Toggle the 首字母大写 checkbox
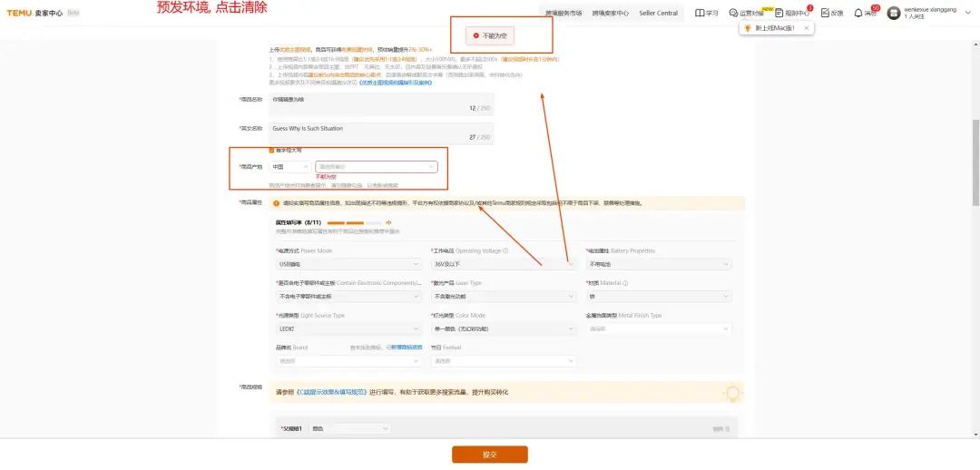 [271, 150]
